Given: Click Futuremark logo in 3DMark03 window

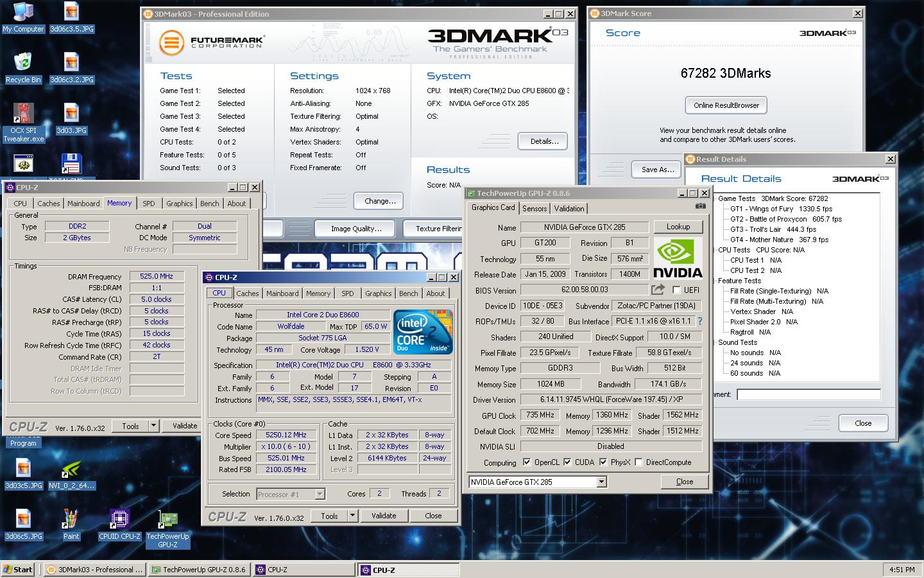Looking at the screenshot, I should pyautogui.click(x=212, y=42).
